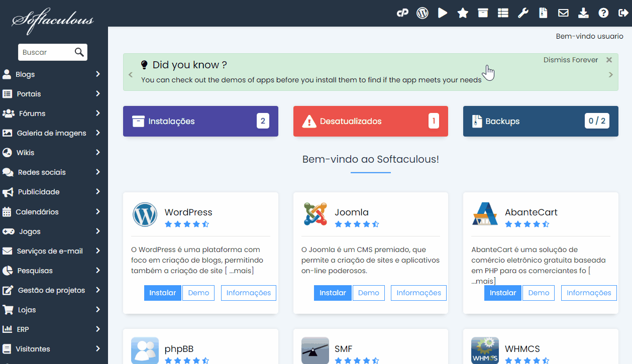Screen dimensions: 632x364
Task: Expand the Visitantes category chevron
Action: pyautogui.click(x=98, y=349)
